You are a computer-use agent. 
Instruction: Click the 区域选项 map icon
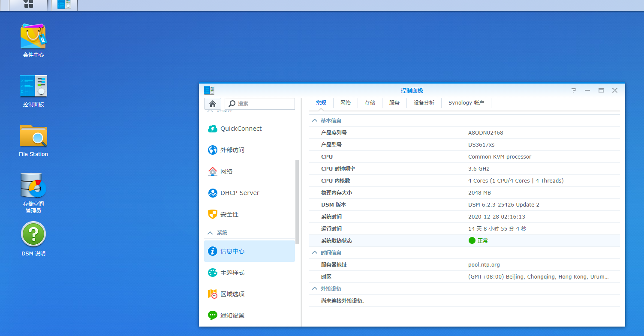click(x=212, y=294)
